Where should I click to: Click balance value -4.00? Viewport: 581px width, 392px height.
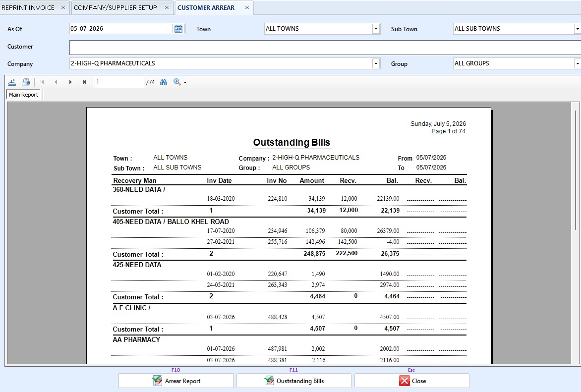pyautogui.click(x=393, y=241)
